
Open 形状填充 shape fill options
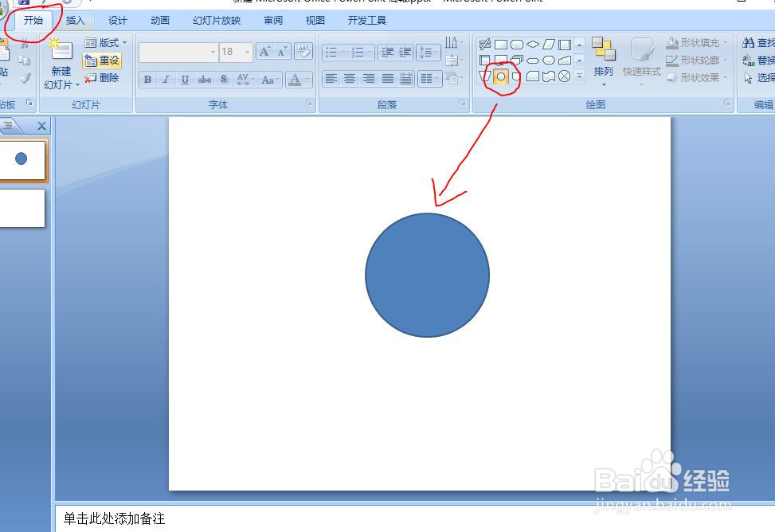click(697, 43)
